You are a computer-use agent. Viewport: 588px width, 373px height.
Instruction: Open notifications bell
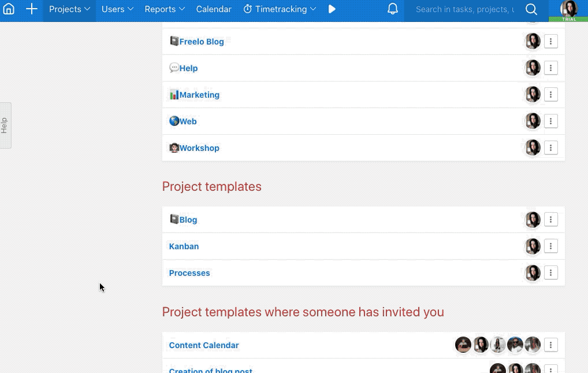click(x=393, y=9)
